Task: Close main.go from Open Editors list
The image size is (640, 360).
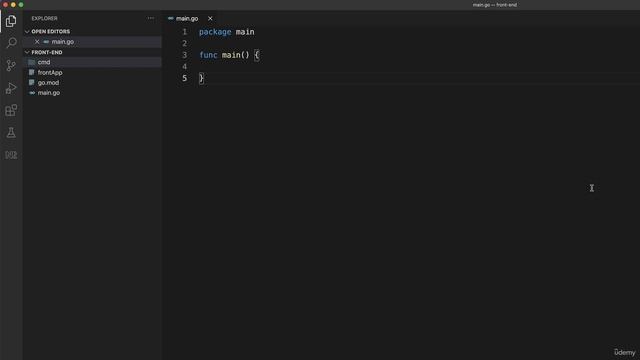Action: [x=37, y=42]
